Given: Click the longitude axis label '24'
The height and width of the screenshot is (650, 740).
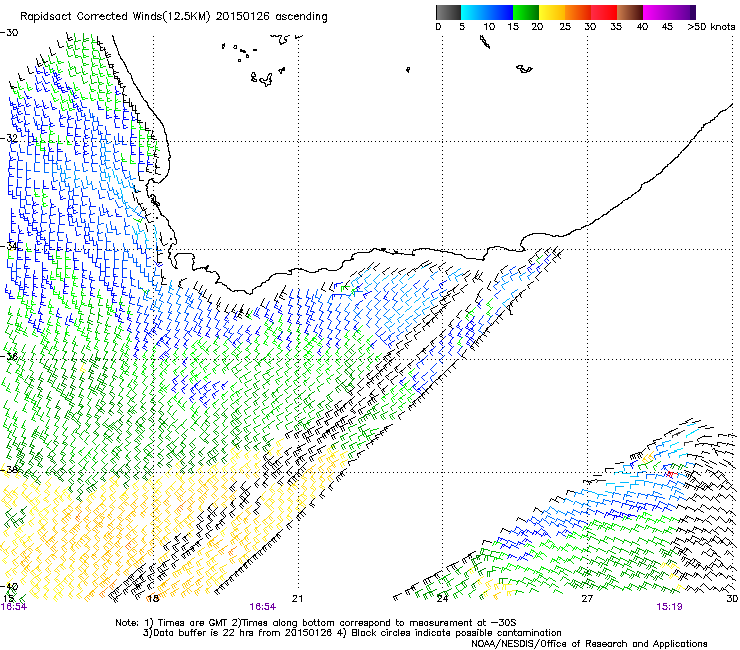Looking at the screenshot, I should pos(442,599).
